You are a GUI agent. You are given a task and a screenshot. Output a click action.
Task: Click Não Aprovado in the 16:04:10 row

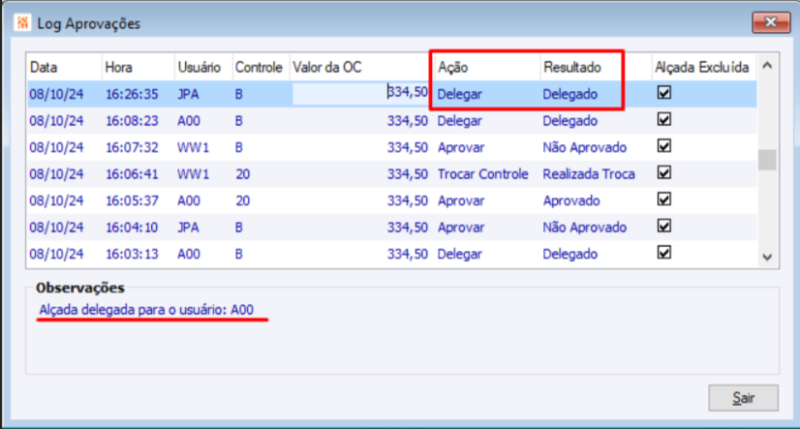click(x=584, y=227)
